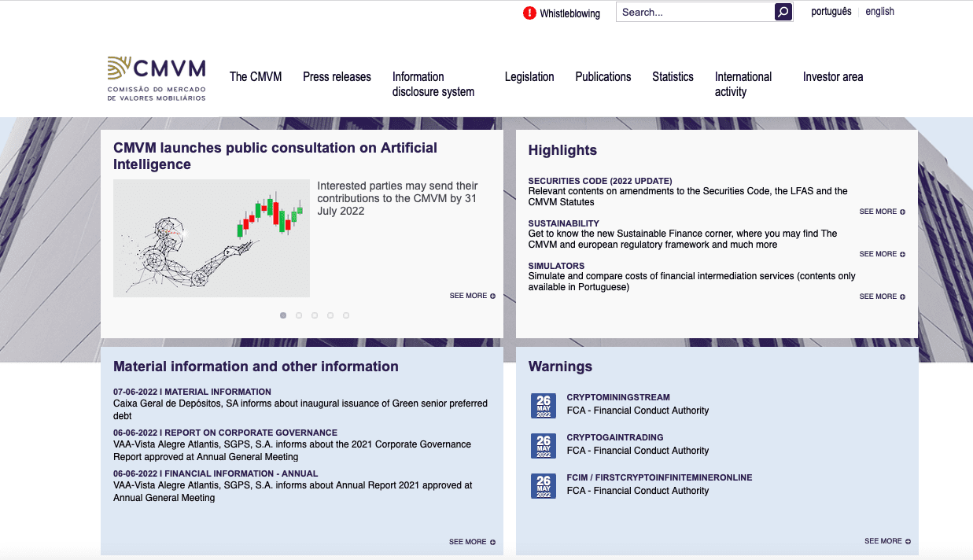Click the 26 MAY 2022 badge next to CRYPTOMININGSTREAM
The width and height of the screenshot is (973, 560).
point(544,405)
